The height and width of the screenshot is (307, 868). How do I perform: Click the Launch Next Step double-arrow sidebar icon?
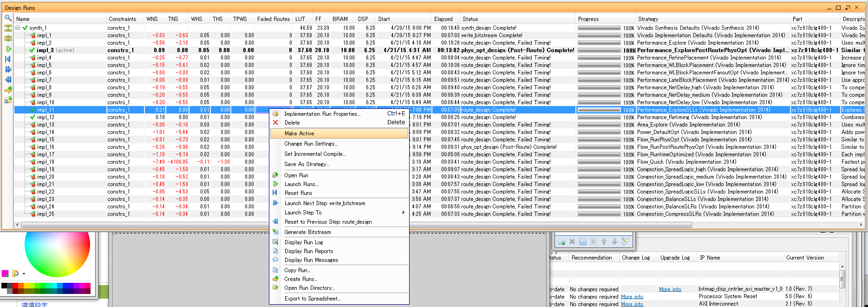[x=8, y=69]
